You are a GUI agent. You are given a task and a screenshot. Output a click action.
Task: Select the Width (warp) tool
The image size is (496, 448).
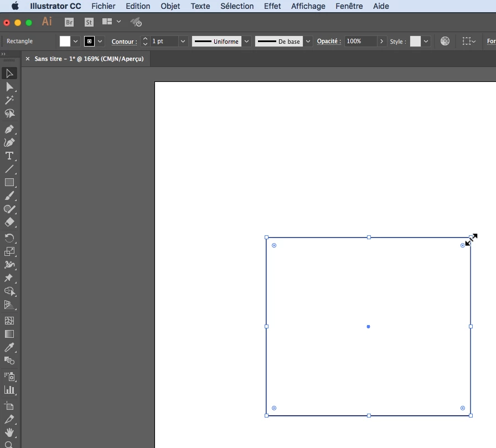tap(9, 265)
